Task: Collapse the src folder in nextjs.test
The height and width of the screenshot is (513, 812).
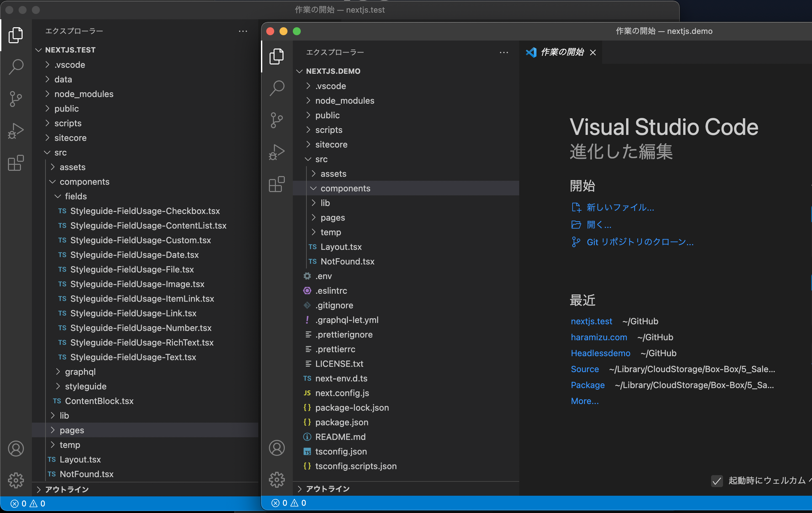Action: [x=145, y=152]
